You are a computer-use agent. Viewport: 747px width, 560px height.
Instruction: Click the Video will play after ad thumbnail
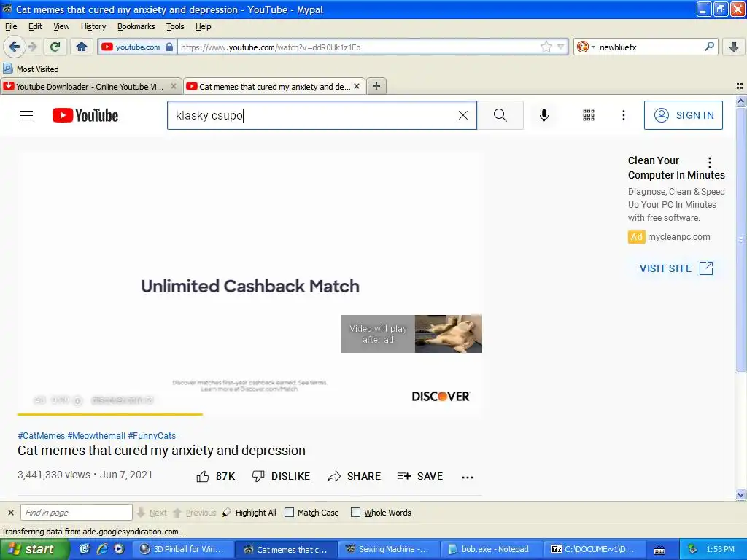click(411, 334)
